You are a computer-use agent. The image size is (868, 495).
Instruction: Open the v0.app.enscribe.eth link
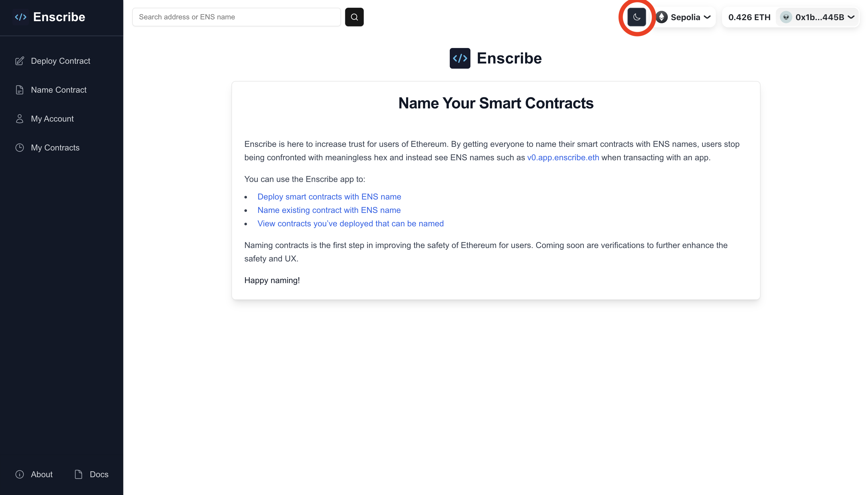[563, 157]
